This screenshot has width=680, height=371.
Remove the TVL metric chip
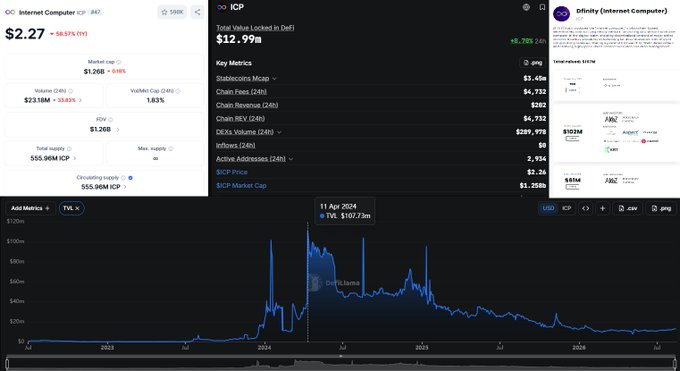point(77,208)
